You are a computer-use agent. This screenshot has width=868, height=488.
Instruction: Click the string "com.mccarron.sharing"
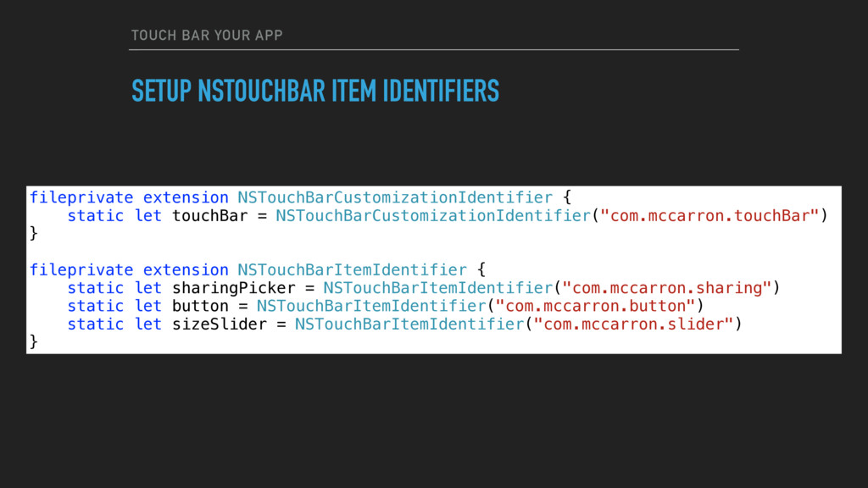(x=666, y=288)
